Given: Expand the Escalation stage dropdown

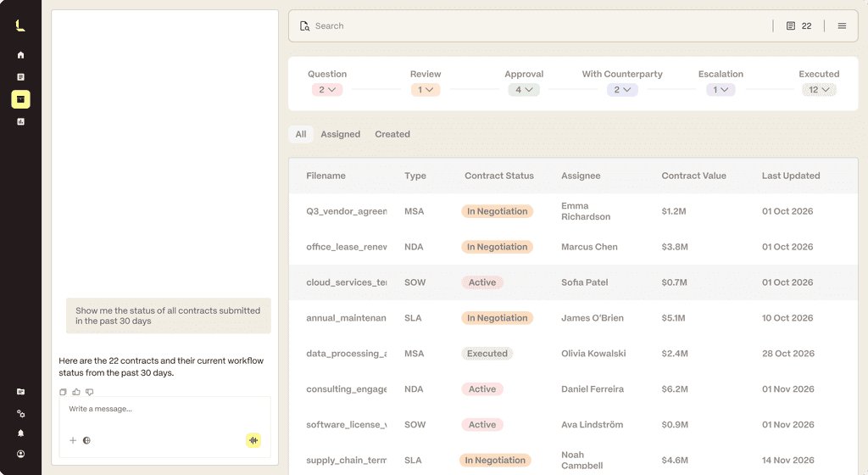Looking at the screenshot, I should pyautogui.click(x=721, y=90).
